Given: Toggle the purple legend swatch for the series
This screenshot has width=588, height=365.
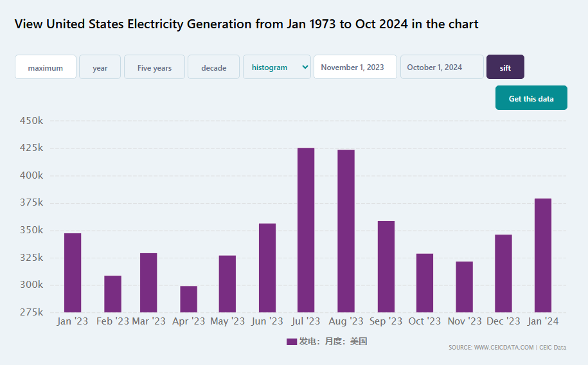Looking at the screenshot, I should (292, 342).
